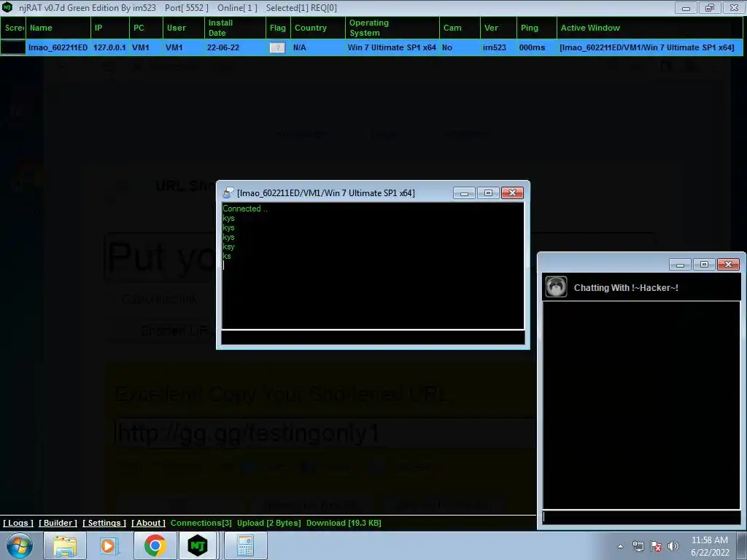
Task: Click the Install Date column header
Action: pos(236,28)
